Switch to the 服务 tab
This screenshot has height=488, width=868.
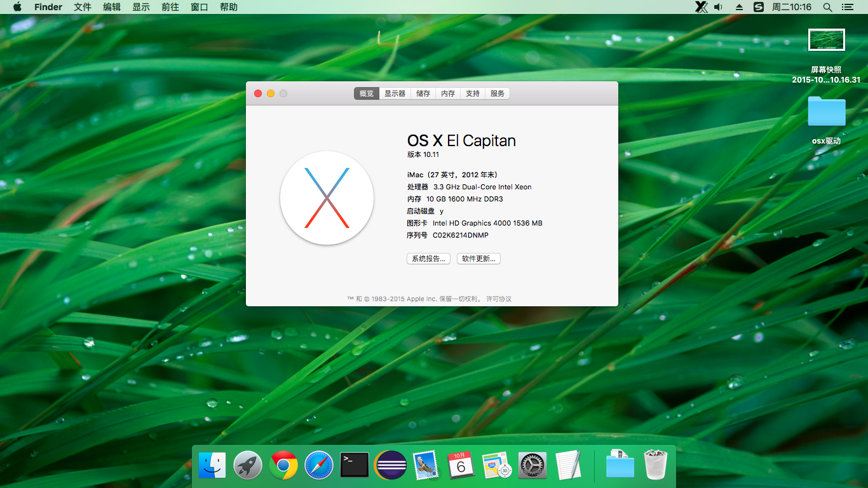click(498, 93)
